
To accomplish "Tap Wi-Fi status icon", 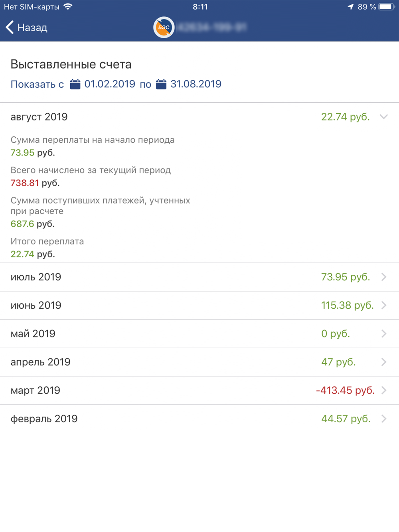I will (x=68, y=7).
